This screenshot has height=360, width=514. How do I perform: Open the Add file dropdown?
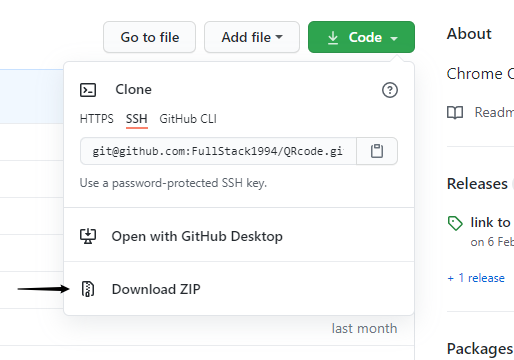(x=252, y=37)
